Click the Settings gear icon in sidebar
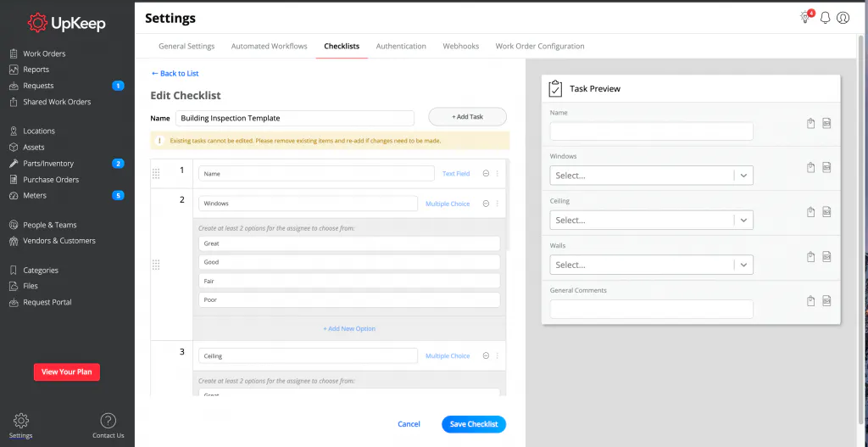Viewport: 868px width, 447px height. 21,421
